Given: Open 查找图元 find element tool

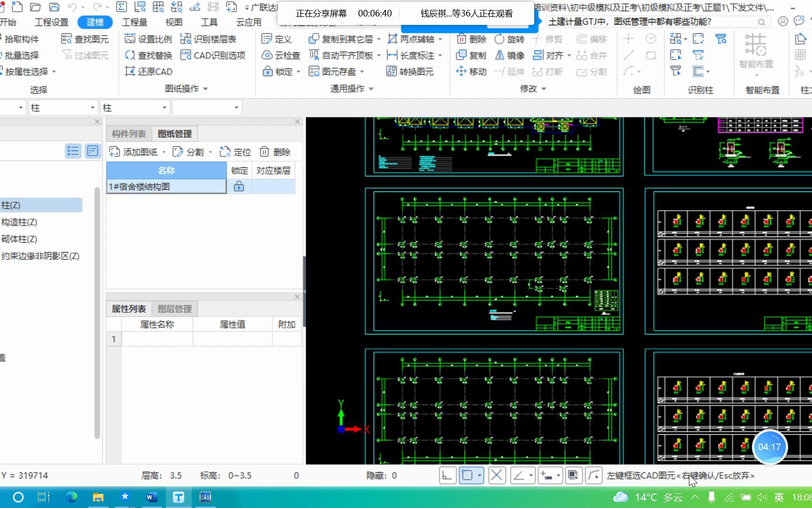Looking at the screenshot, I should click(x=85, y=39).
